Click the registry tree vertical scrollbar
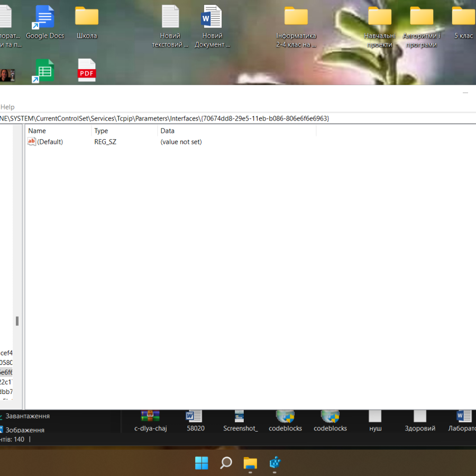Screen dimensions: 476x476 (17, 321)
